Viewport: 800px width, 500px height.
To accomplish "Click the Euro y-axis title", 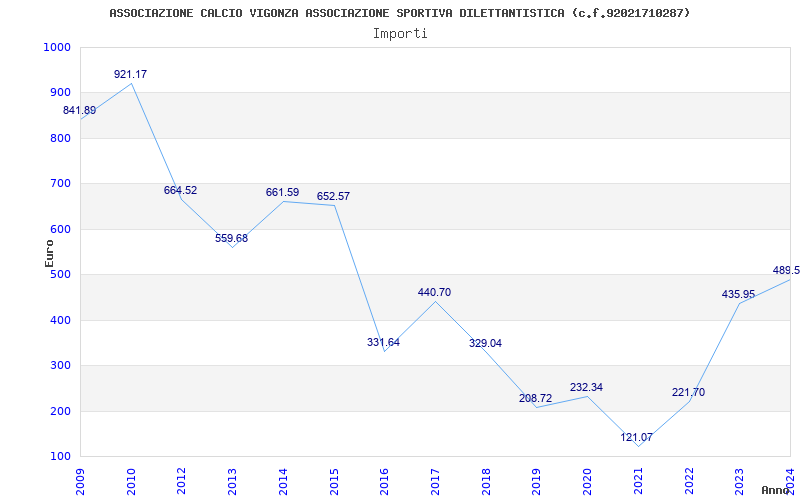I will (49, 253).
